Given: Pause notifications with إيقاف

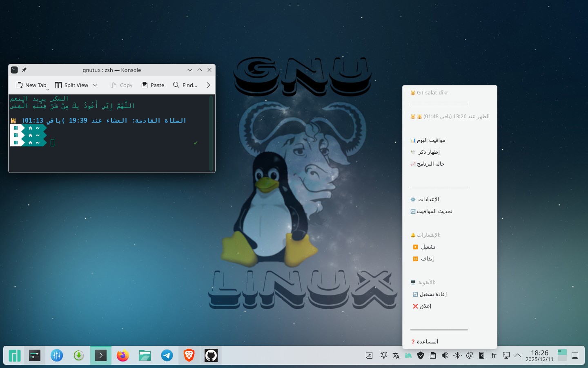Looking at the screenshot, I should coord(427,259).
